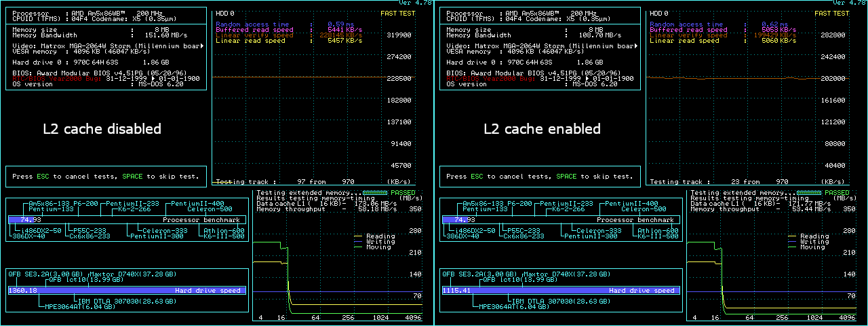The width and height of the screenshot is (868, 326).
Task: Click FAST TEST label, L2 disabled panel
Action: tap(398, 14)
